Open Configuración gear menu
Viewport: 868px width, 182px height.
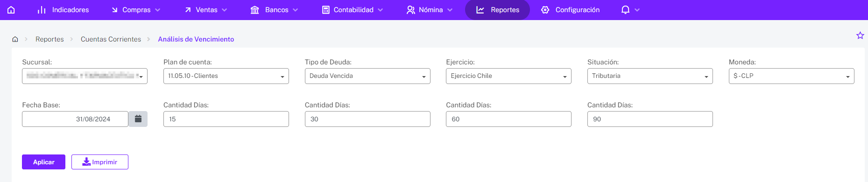click(x=570, y=10)
